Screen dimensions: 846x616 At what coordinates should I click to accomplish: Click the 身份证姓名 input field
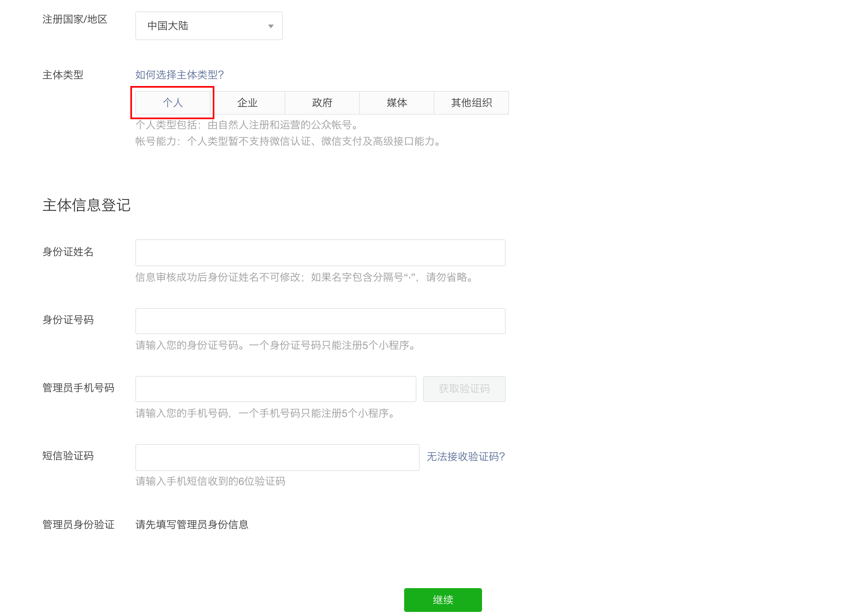(x=320, y=252)
